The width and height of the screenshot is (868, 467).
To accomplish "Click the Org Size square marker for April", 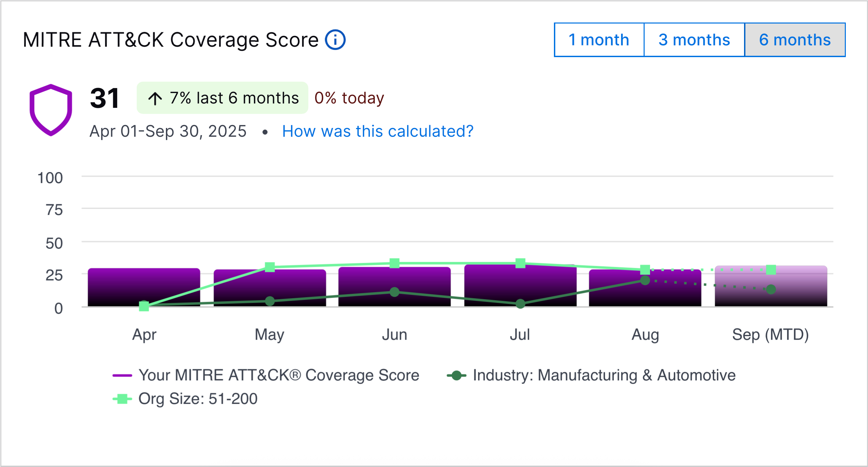I will pos(144,306).
